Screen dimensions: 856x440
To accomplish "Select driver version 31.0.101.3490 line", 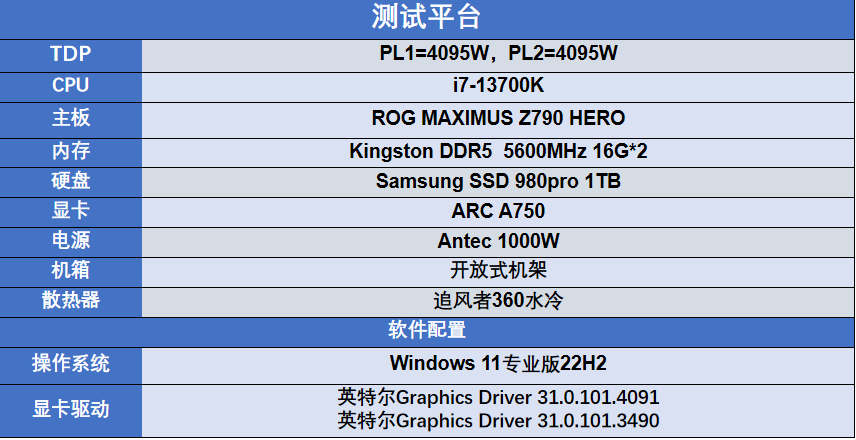I will pyautogui.click(x=498, y=421).
